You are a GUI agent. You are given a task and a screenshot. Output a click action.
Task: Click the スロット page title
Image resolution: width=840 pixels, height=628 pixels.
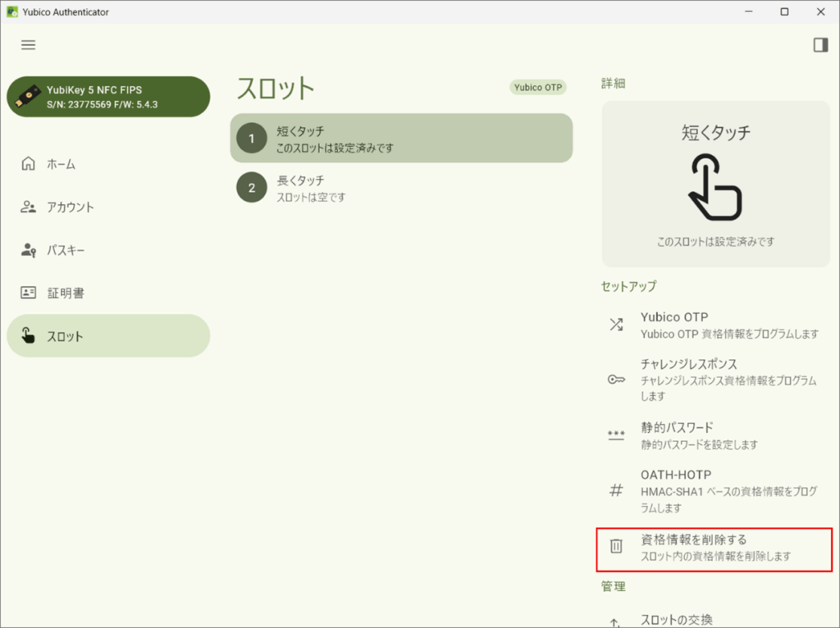click(x=276, y=89)
